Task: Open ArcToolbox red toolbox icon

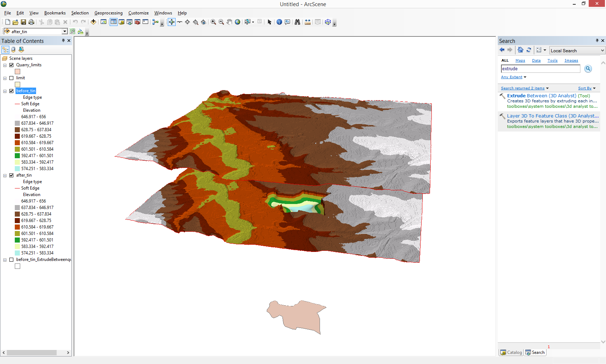Action: (x=137, y=22)
